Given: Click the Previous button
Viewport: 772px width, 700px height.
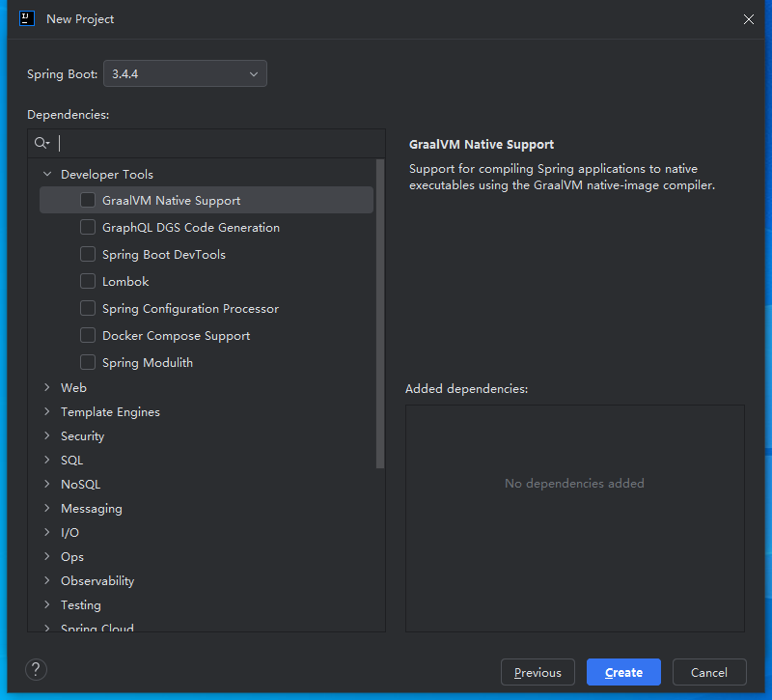Looking at the screenshot, I should coord(538,672).
